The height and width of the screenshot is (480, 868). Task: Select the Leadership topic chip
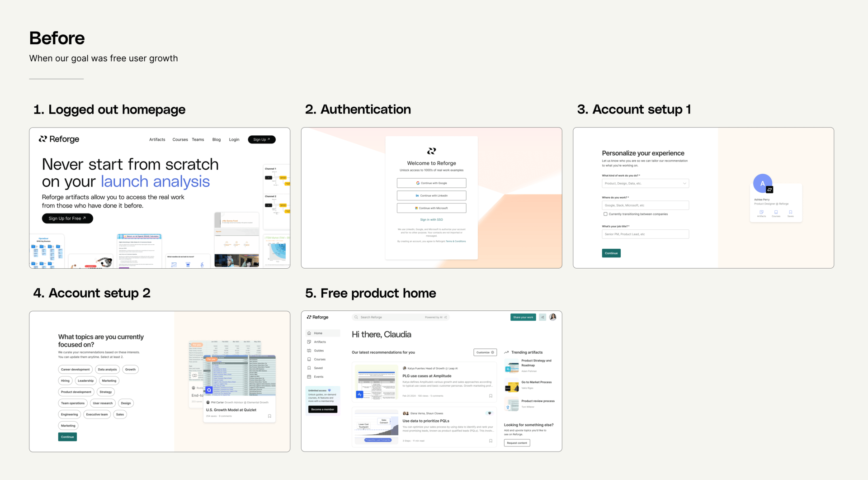[x=85, y=381]
